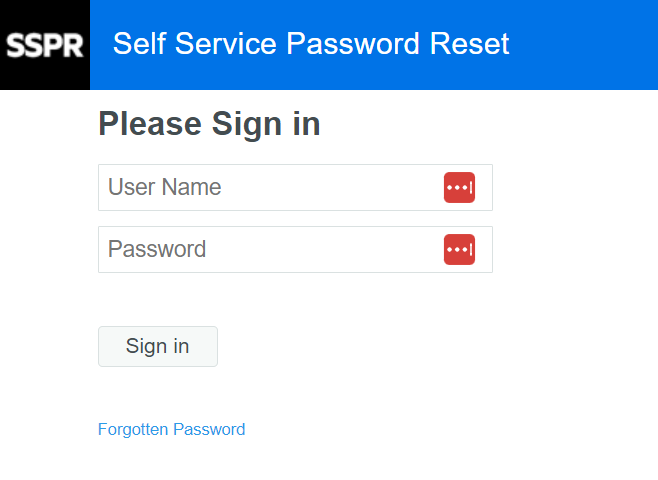Open the red autofill icon beside Password
Screen dimensions: 658x480
tap(460, 250)
